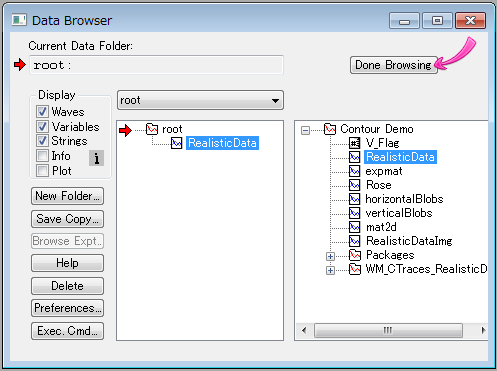Close the Data Browser window
This screenshot has height=371, width=497.
pyautogui.click(x=470, y=21)
